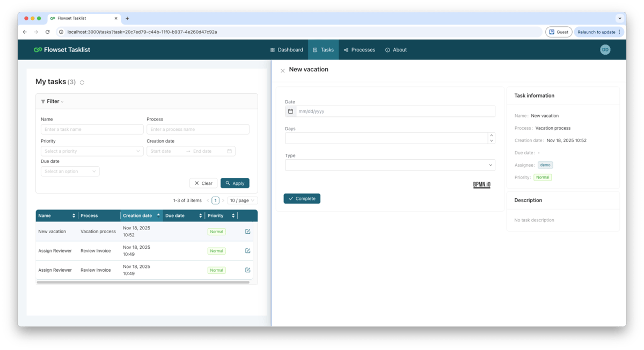Click the Clear filter button
The image size is (644, 350).
point(203,183)
